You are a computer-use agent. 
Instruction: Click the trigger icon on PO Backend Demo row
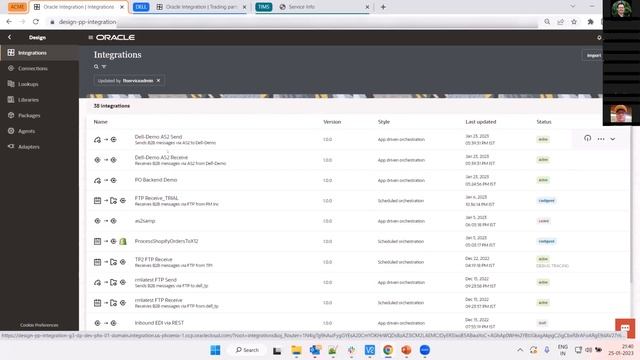97,180
